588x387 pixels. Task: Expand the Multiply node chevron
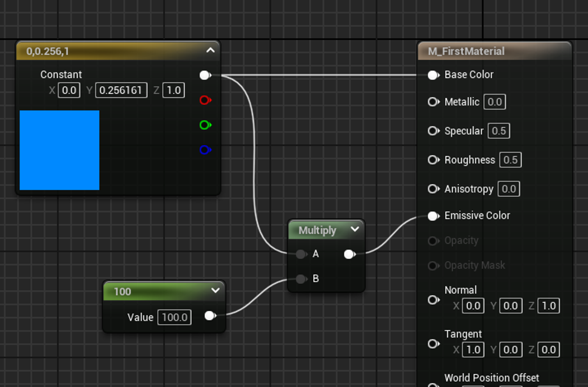tap(355, 229)
